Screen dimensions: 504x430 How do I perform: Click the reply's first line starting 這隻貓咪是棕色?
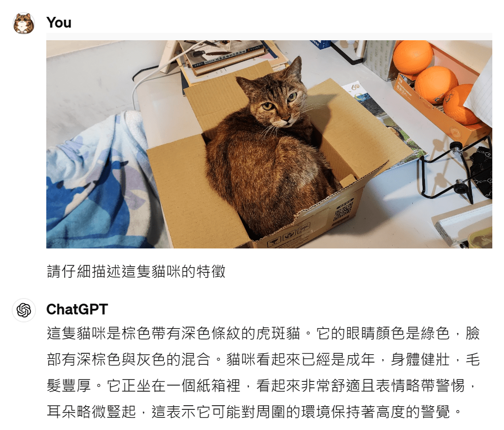coord(263,333)
